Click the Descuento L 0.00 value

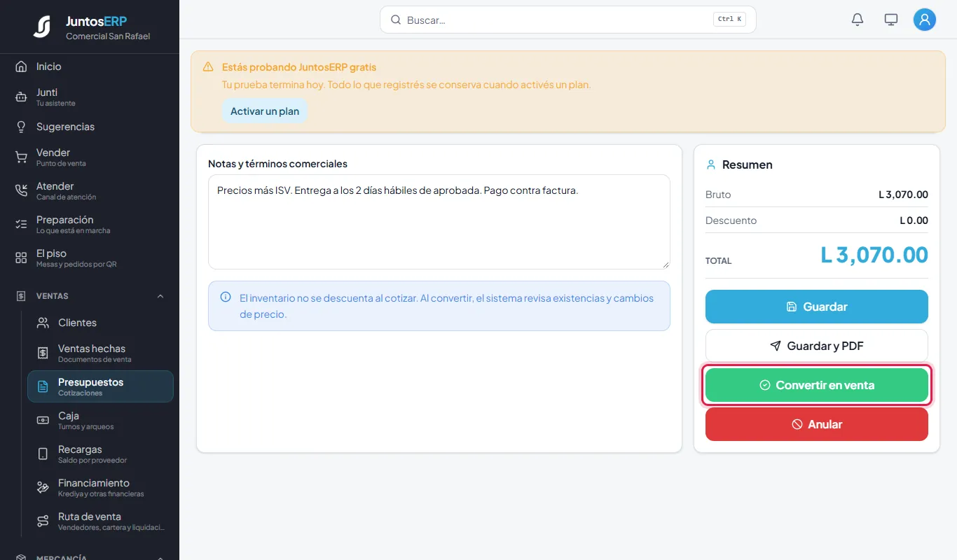pyautogui.click(x=914, y=220)
